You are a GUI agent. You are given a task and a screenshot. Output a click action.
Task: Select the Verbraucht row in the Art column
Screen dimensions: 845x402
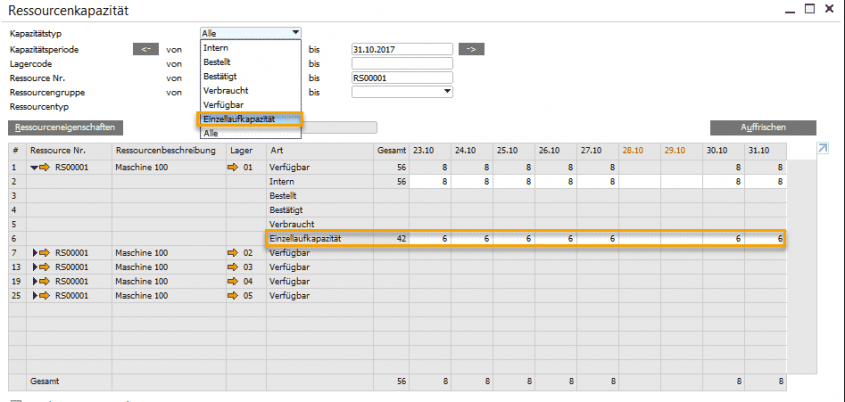coord(320,224)
